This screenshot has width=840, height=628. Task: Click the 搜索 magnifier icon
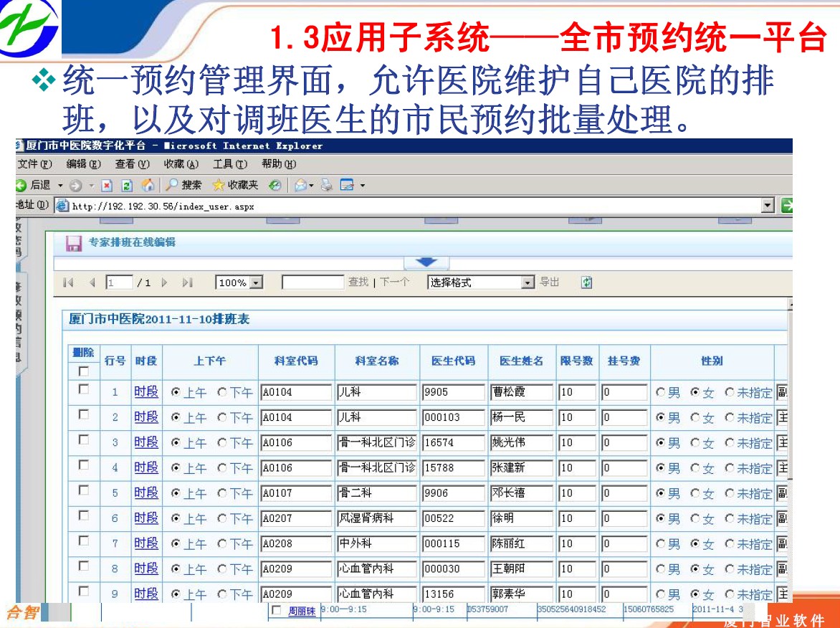click(171, 186)
